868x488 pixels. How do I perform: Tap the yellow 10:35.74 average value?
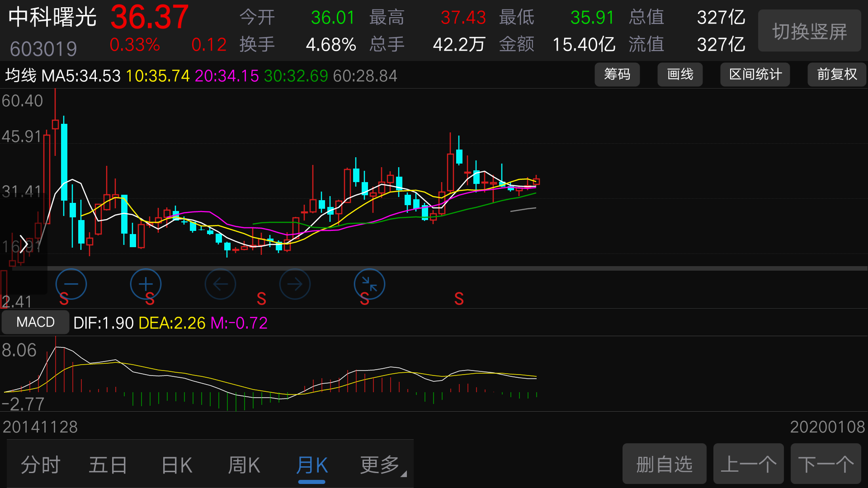(158, 75)
